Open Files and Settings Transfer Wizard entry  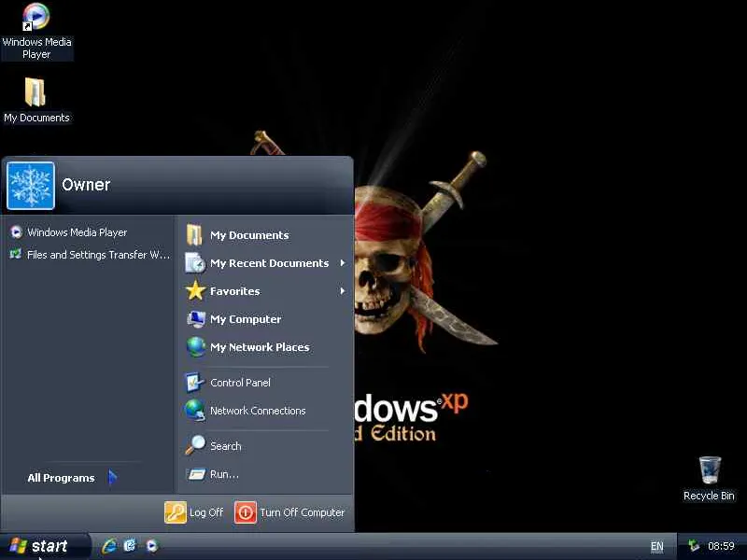(x=89, y=255)
